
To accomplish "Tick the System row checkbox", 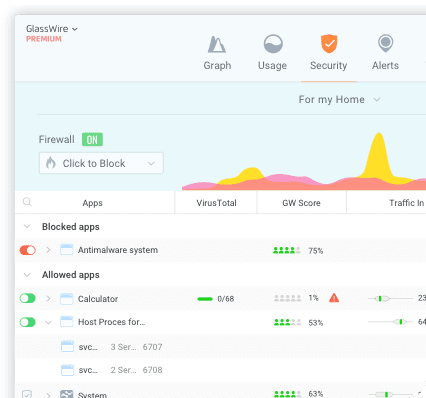I will tap(27, 394).
